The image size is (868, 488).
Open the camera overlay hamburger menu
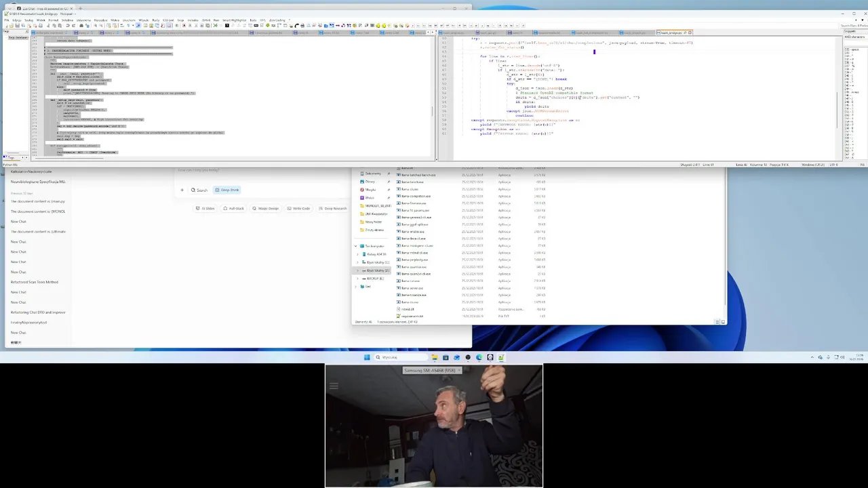coord(333,386)
